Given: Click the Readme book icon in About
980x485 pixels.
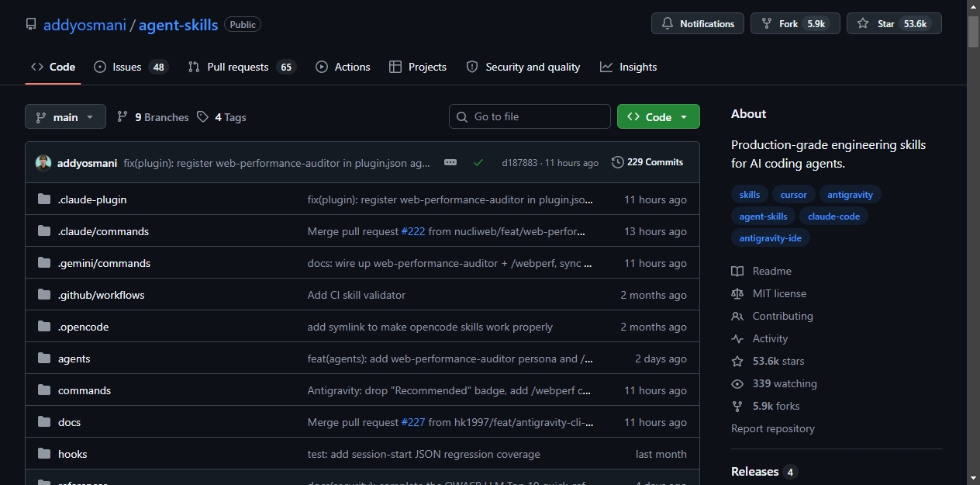Looking at the screenshot, I should (x=737, y=272).
